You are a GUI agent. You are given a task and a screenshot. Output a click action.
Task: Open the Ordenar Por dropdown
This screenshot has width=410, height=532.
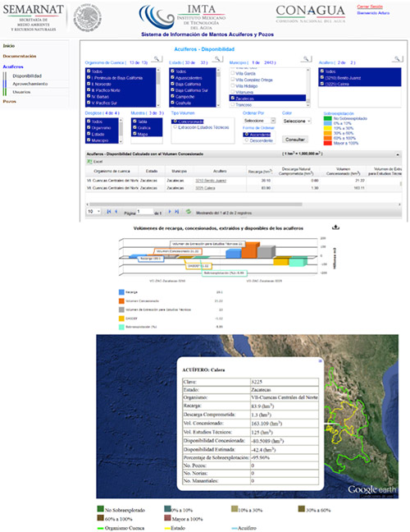coord(259,121)
